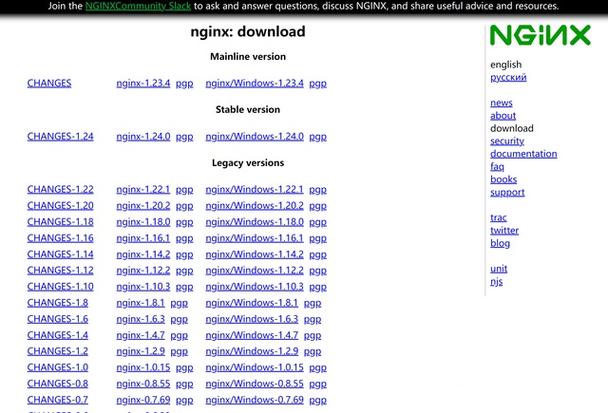
Task: Open CHANGES-1.16 link
Action: (60, 238)
